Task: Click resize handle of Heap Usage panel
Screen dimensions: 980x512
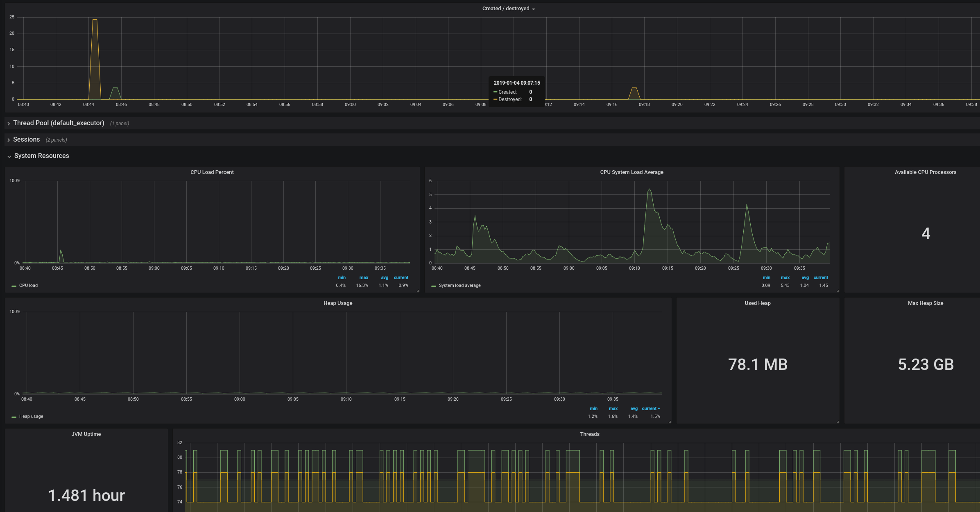Action: (670, 422)
